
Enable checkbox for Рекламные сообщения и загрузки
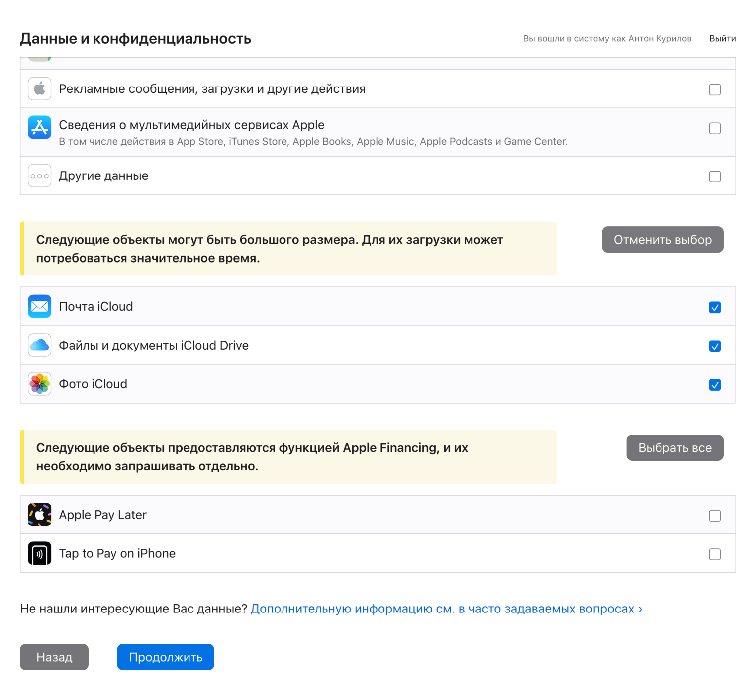(x=715, y=89)
